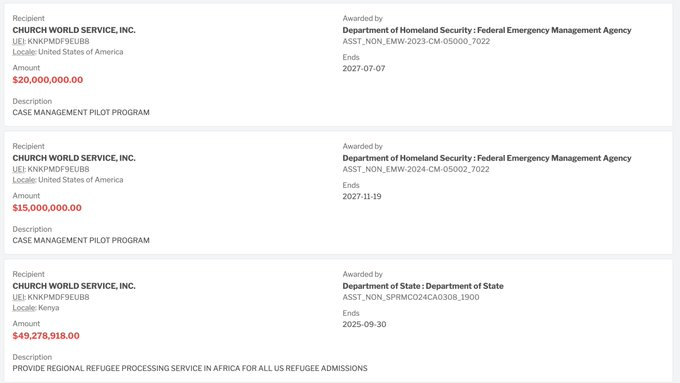
Task: Open first Church World Service recipient name
Action: [74, 30]
